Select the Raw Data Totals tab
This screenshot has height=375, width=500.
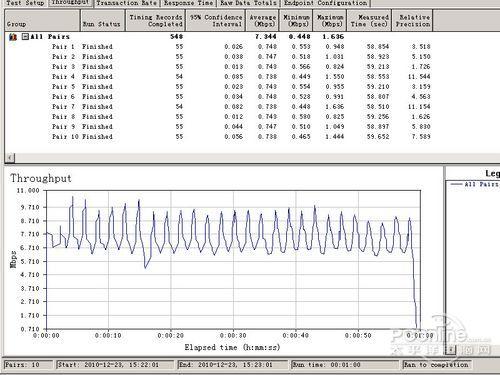point(249,3)
